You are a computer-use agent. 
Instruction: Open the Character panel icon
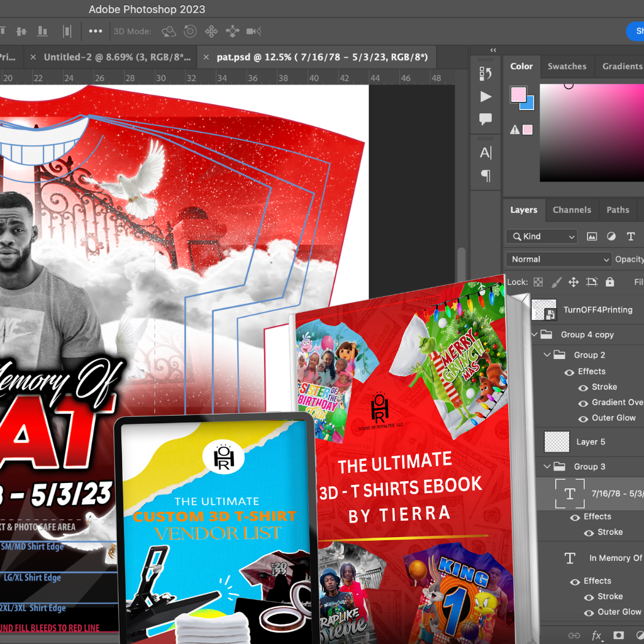pyautogui.click(x=486, y=152)
